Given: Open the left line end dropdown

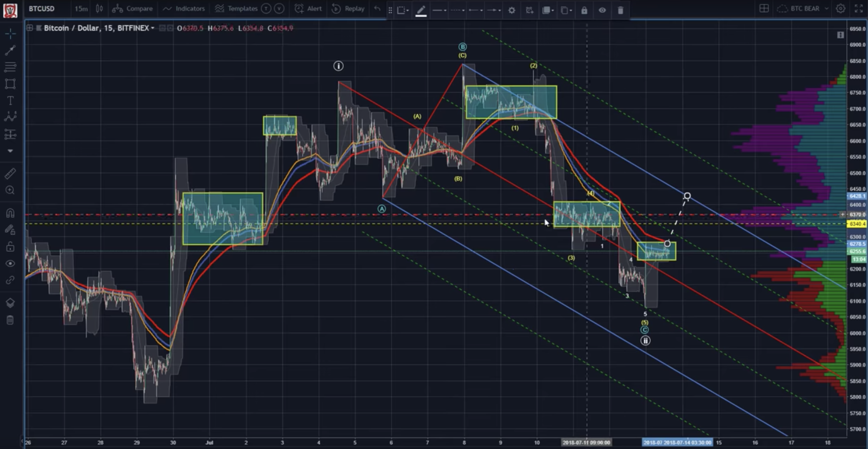Looking at the screenshot, I should (x=476, y=10).
